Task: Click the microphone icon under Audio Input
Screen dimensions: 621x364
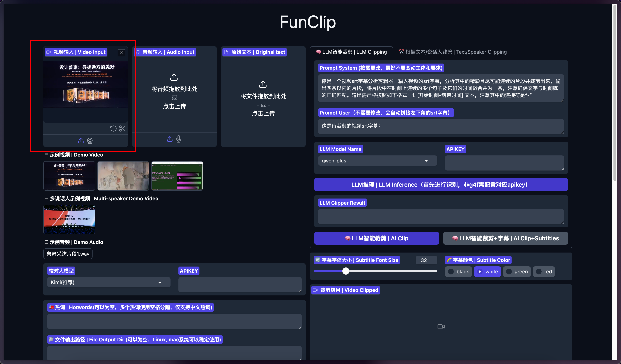Action: 179,139
